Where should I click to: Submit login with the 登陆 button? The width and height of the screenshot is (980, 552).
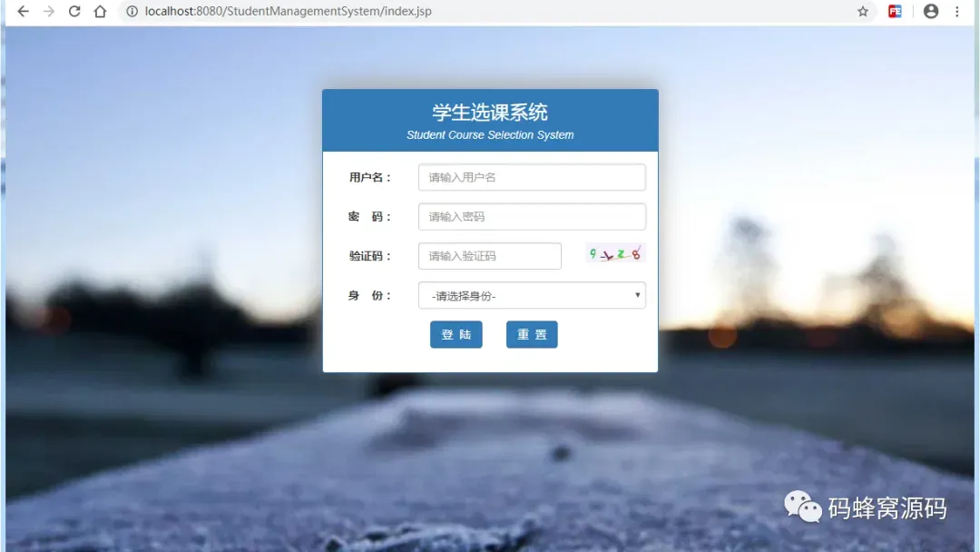tap(456, 334)
